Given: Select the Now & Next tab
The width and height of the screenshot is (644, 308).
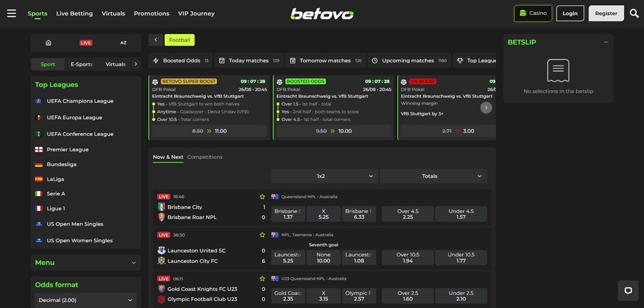Looking at the screenshot, I should [x=168, y=157].
